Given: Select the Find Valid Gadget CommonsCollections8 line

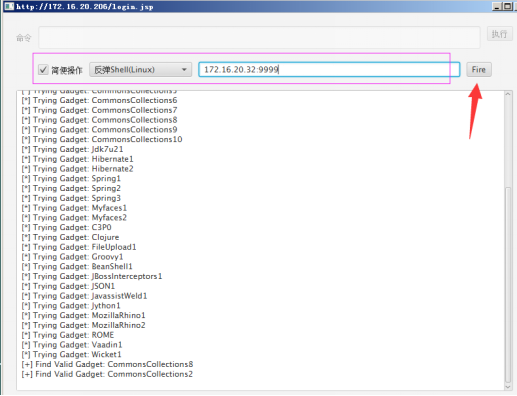Looking at the screenshot, I should [107, 364].
